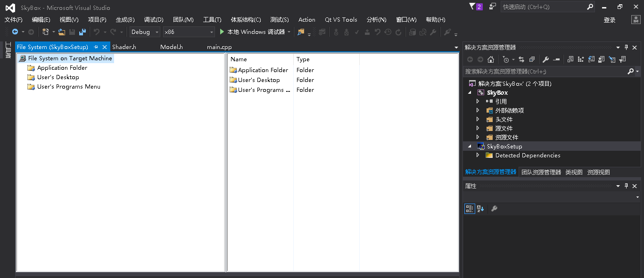Toggle the categorized view in properties panel
The image size is (644, 278).
pyautogui.click(x=470, y=209)
